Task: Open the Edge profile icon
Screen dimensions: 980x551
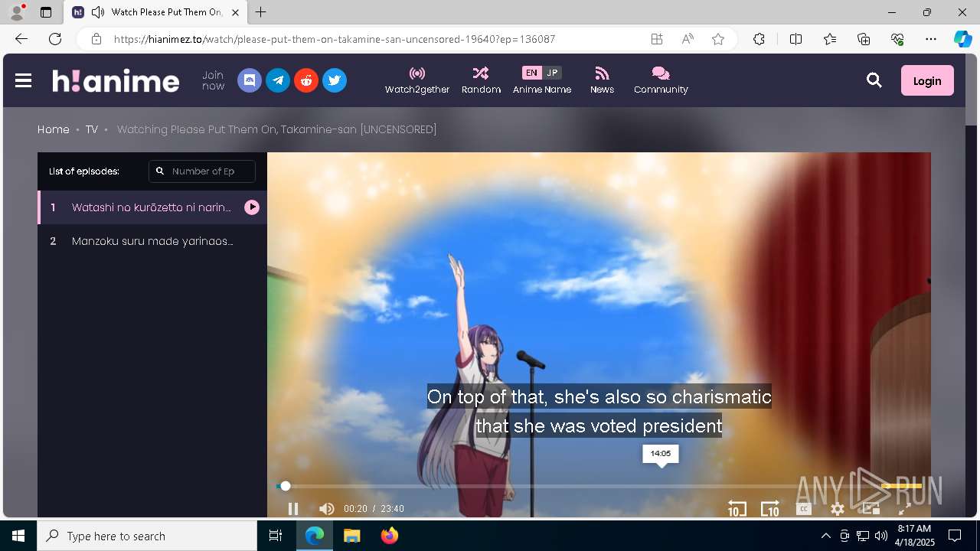Action: click(x=17, y=12)
